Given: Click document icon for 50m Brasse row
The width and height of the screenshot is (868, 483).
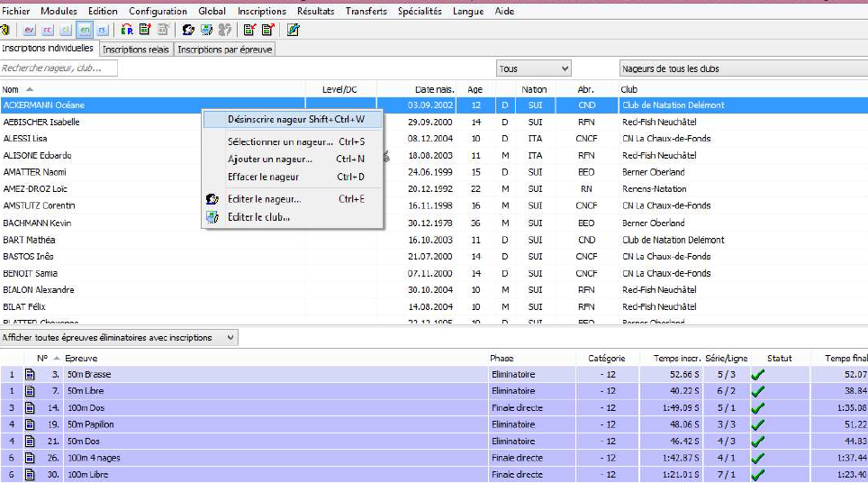Looking at the screenshot, I should [30, 374].
